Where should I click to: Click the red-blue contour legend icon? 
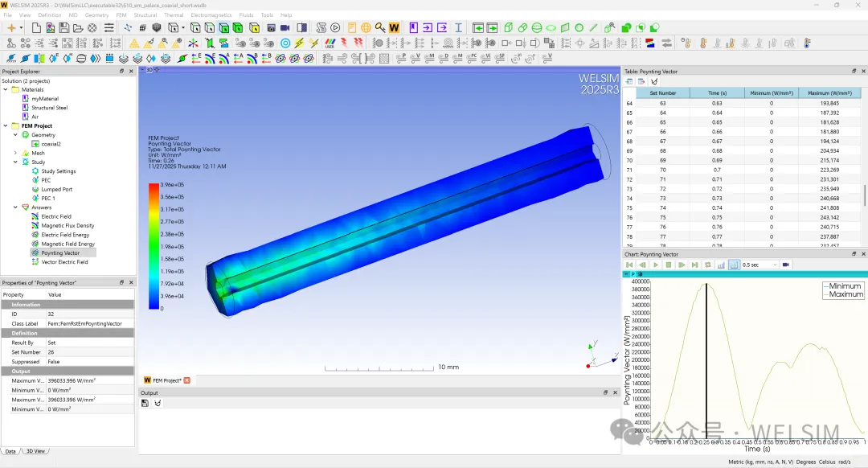pyautogui.click(x=650, y=43)
